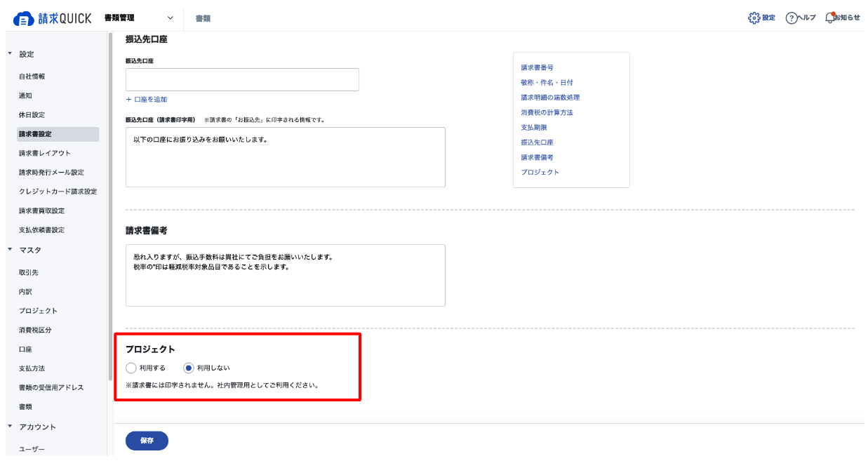This screenshot has height=461, width=868.
Task: Collapse the 設定 sidebar section
Action: click(x=10, y=54)
